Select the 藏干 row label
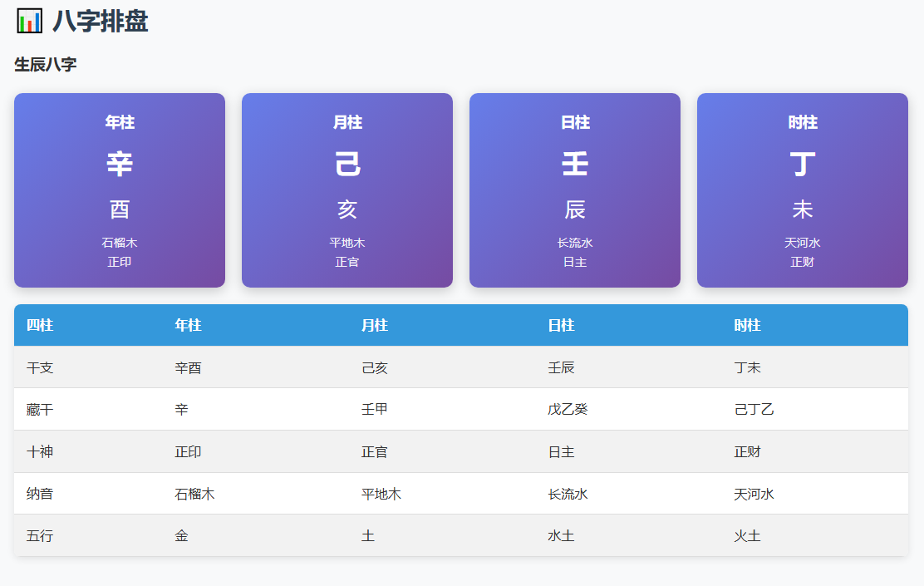The image size is (924, 586). click(x=40, y=410)
